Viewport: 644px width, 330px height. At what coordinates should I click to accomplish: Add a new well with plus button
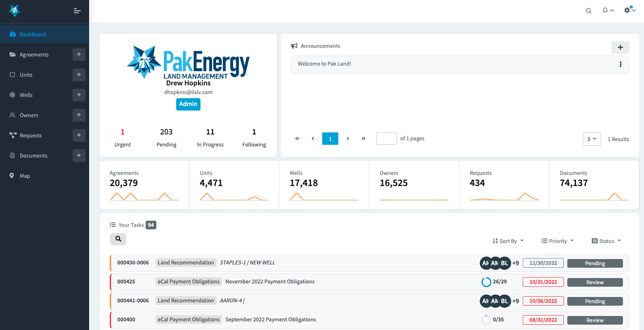79,95
